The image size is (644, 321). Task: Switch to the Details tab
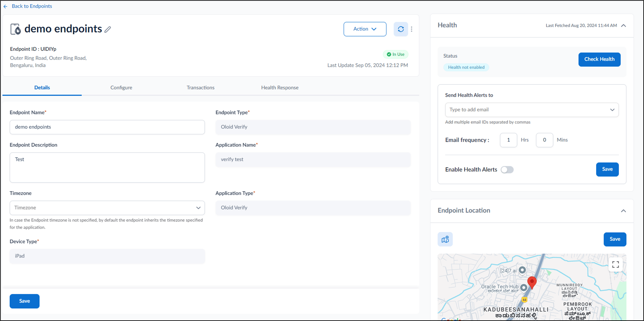42,88
